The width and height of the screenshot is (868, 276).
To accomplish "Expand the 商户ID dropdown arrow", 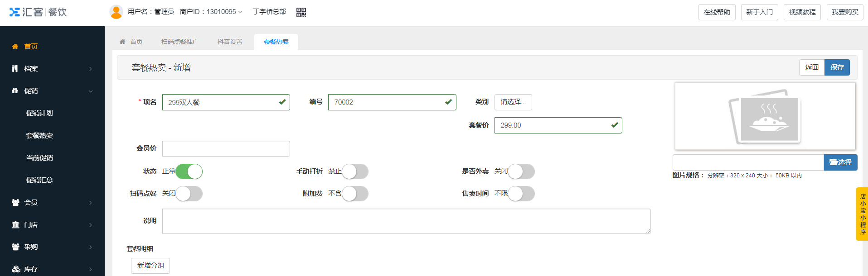I will coord(240,12).
